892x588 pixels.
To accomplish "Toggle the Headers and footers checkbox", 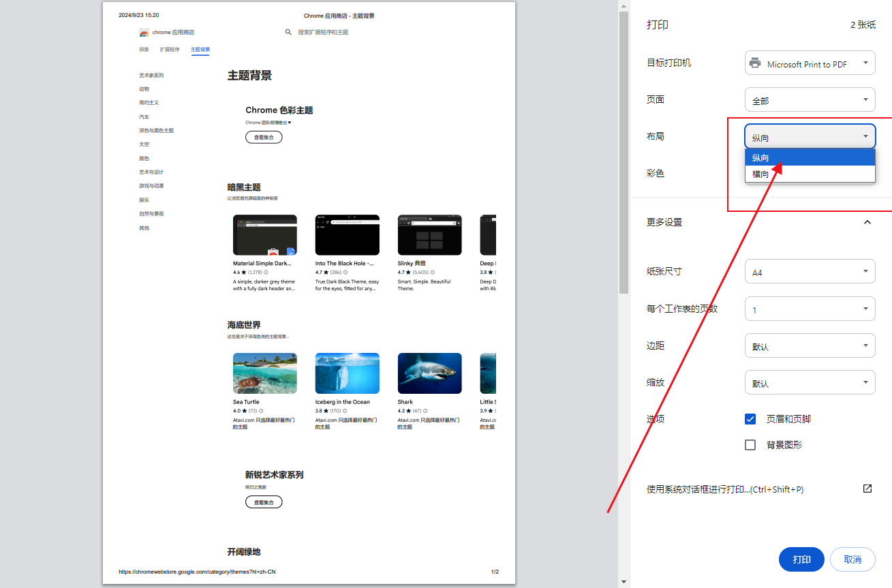I will 750,419.
